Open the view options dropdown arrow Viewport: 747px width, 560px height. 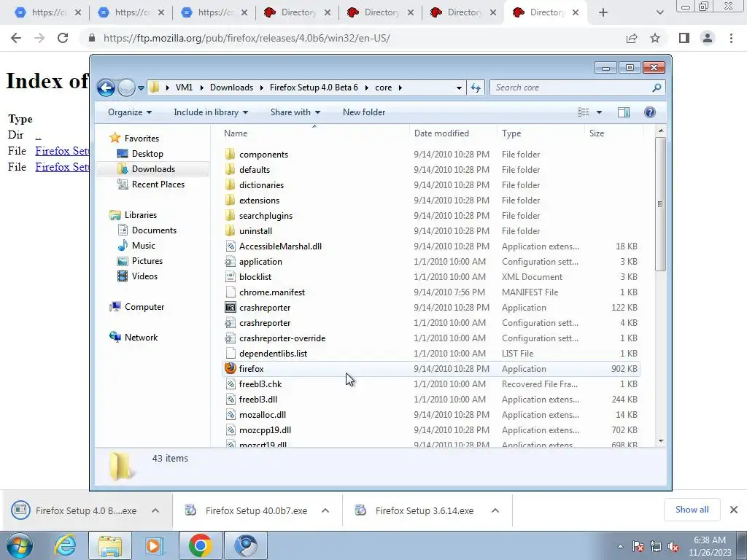600,112
